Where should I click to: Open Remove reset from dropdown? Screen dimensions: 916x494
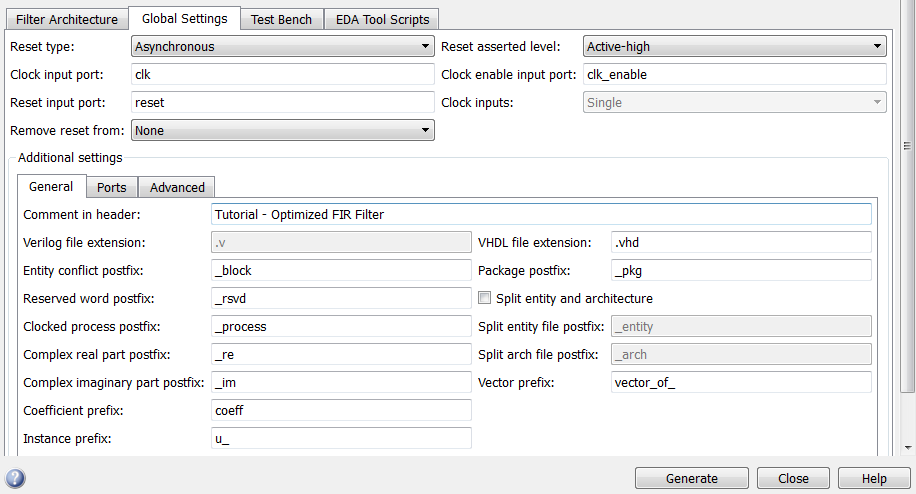coord(282,130)
